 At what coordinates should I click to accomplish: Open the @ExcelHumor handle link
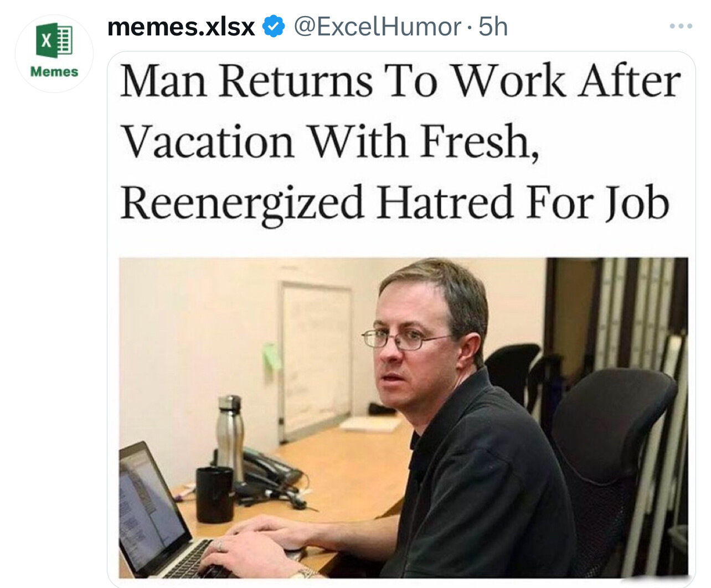(x=377, y=27)
